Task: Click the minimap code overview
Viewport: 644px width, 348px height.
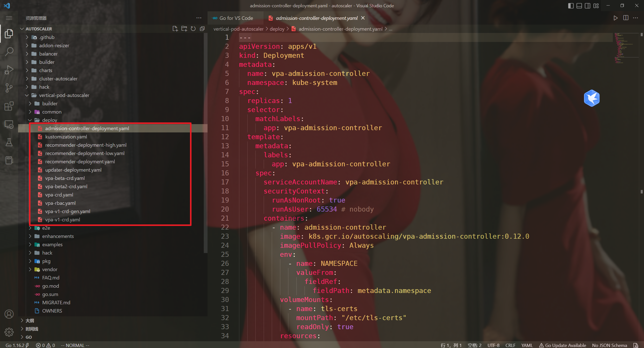Action: tap(626, 48)
